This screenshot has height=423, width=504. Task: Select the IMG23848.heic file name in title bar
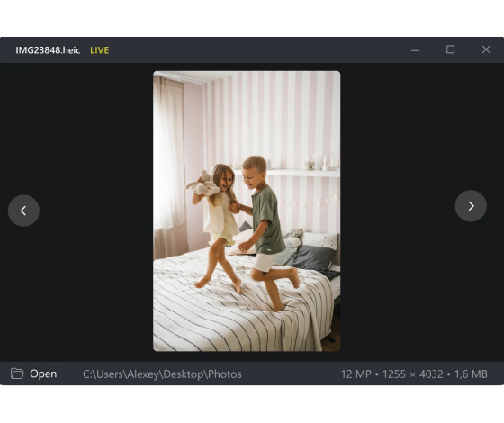tap(48, 50)
